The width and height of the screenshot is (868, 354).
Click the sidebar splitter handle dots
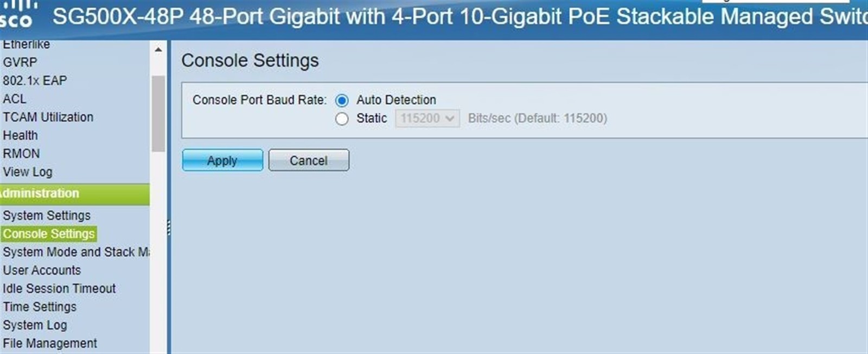point(169,227)
